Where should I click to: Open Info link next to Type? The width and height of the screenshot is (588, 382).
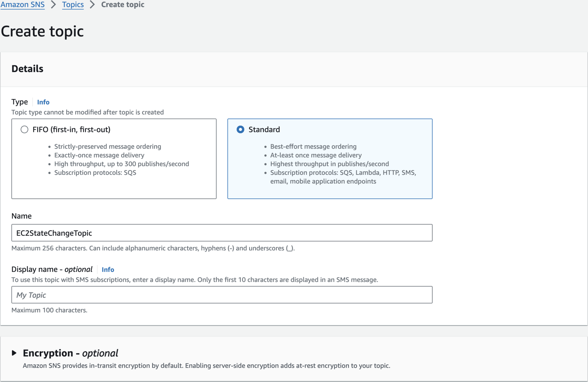point(43,102)
